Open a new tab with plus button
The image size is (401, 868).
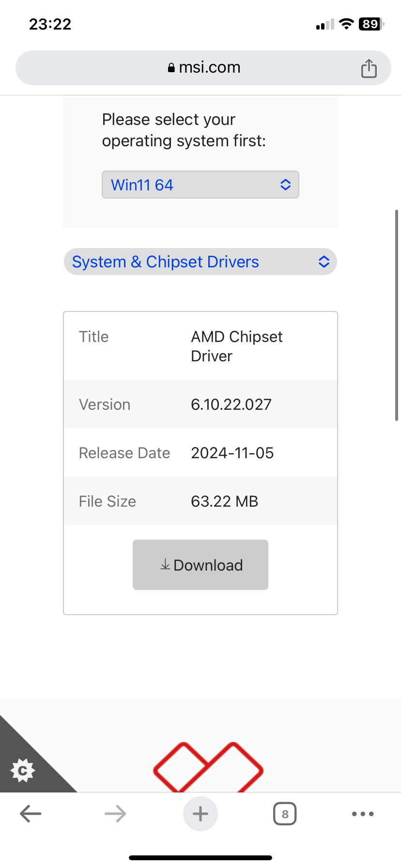(200, 814)
